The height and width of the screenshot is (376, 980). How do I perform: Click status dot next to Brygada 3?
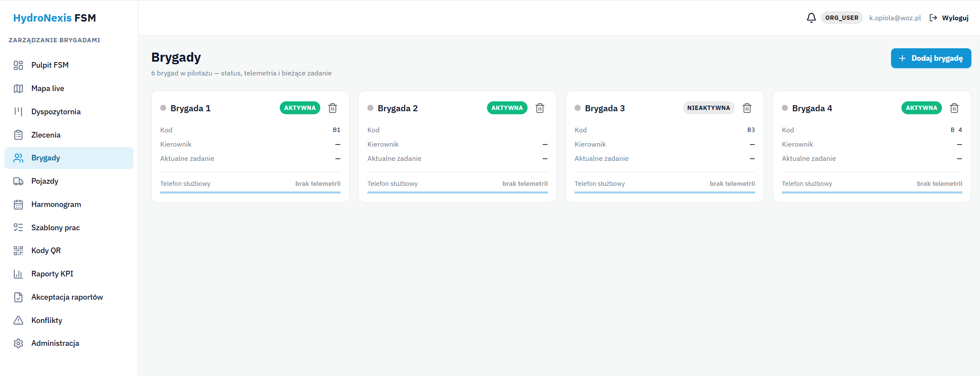tap(578, 108)
